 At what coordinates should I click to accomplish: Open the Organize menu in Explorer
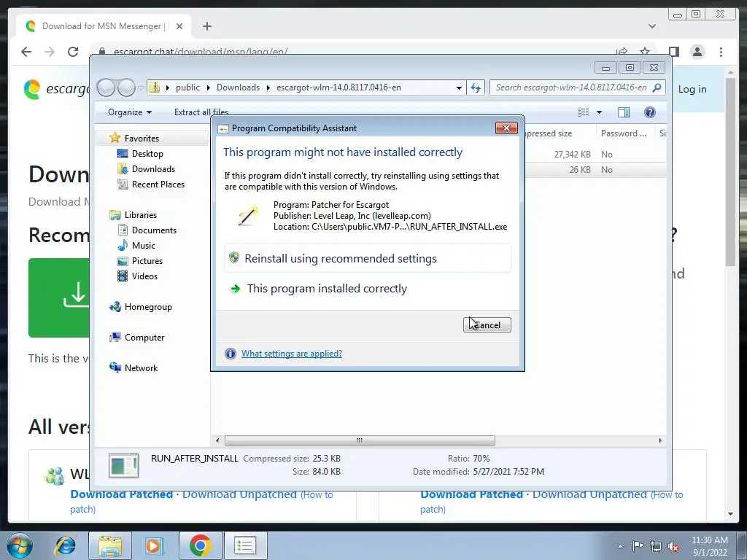point(130,112)
